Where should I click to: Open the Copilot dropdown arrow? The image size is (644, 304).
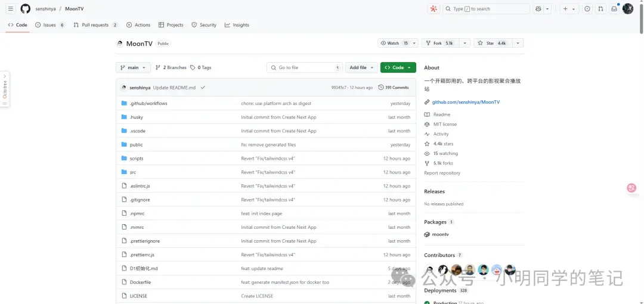point(547,8)
